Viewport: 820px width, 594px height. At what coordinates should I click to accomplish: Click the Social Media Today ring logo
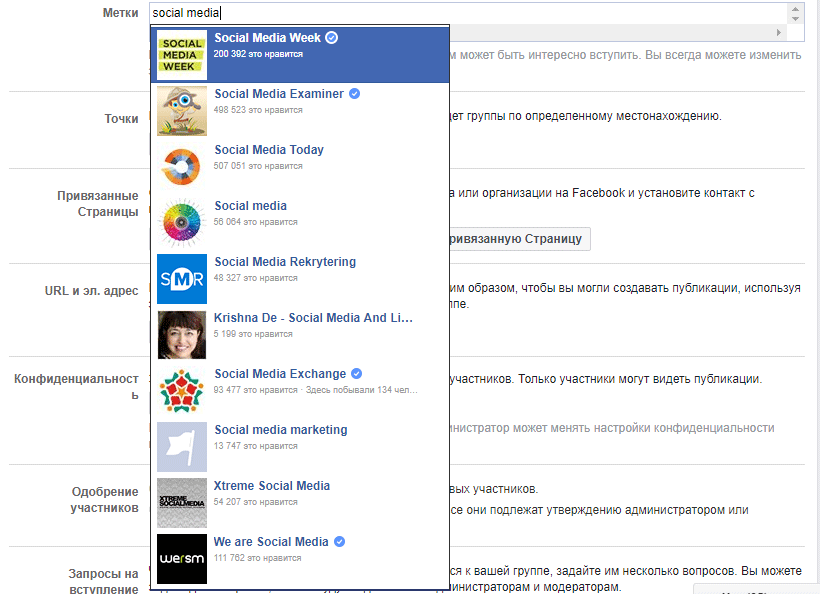coord(181,167)
